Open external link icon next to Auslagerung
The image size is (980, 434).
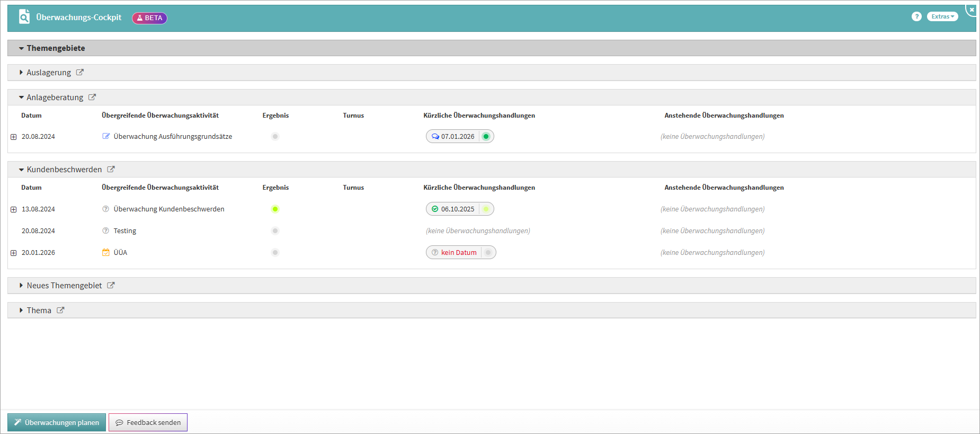(x=80, y=73)
